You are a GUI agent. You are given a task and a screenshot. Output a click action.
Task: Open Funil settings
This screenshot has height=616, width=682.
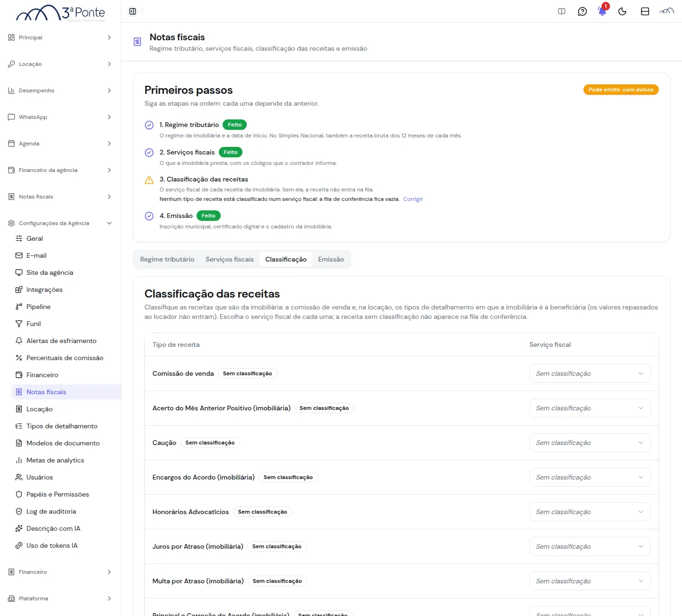tap(66, 324)
